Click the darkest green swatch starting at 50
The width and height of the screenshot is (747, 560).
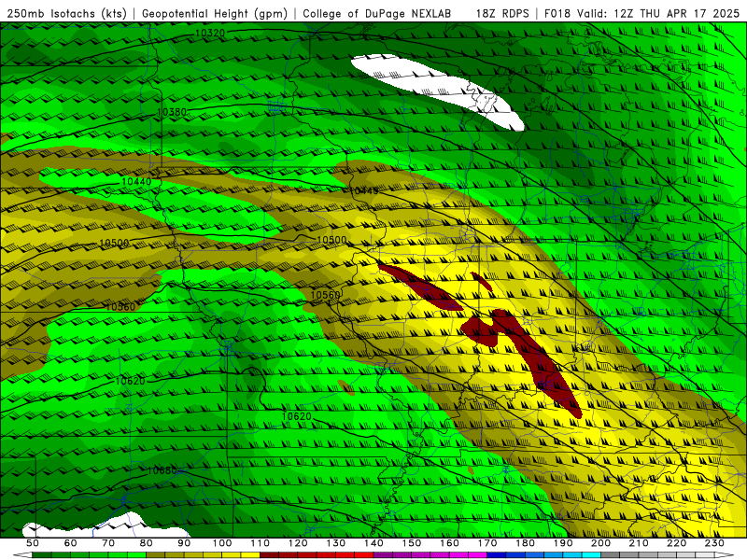click(x=42, y=555)
